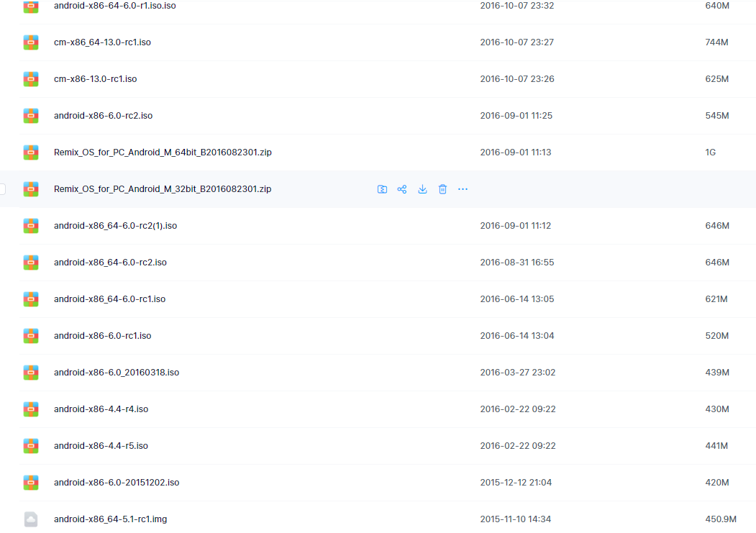Click size value 621M

click(x=716, y=299)
